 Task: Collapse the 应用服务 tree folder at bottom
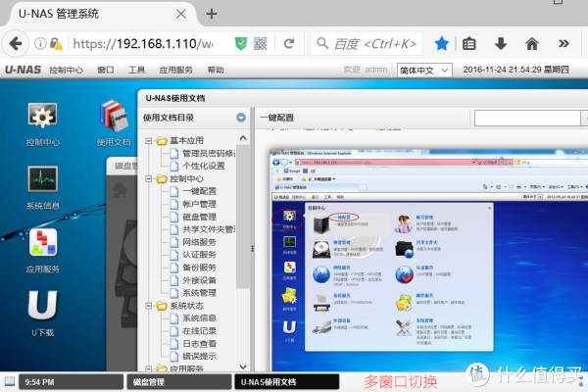point(149,368)
